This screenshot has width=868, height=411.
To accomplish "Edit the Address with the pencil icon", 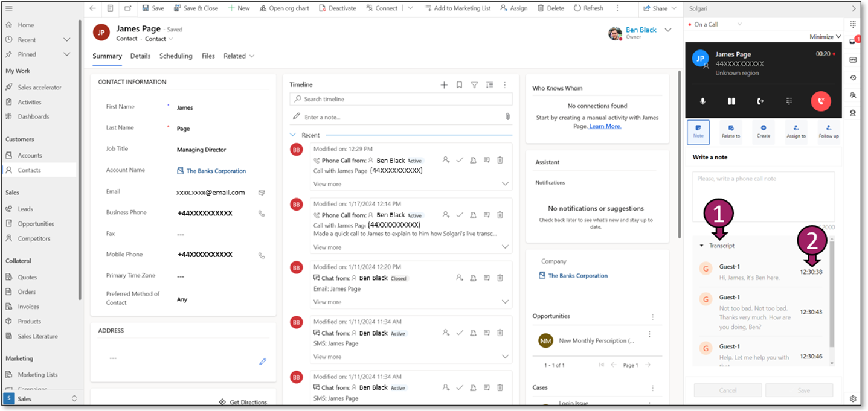I will pyautogui.click(x=263, y=361).
